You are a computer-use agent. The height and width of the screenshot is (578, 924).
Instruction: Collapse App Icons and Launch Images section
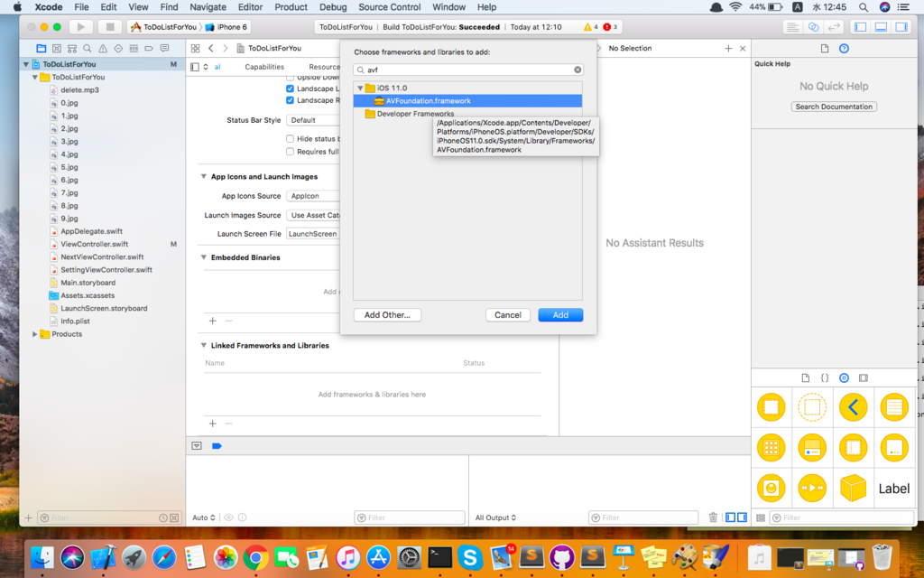point(203,176)
